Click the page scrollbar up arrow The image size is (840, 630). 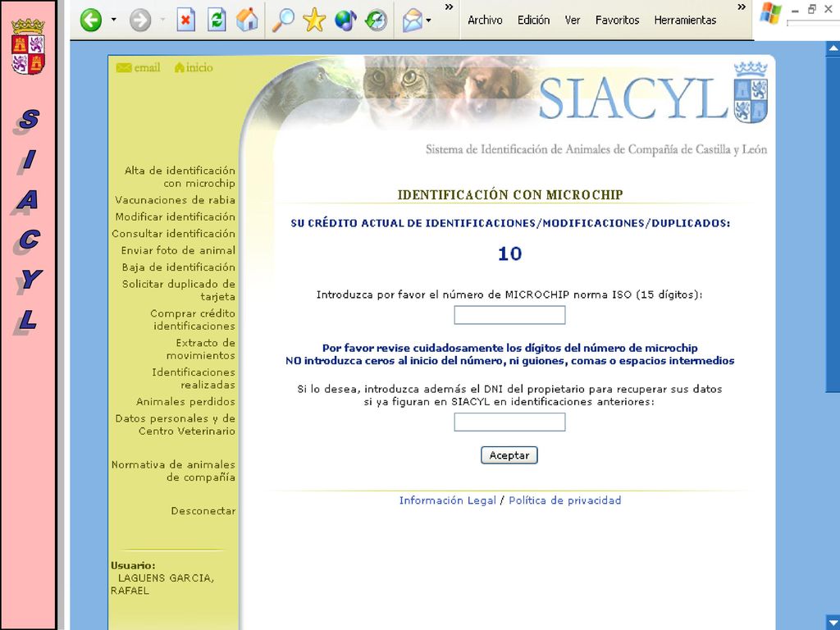[833, 48]
